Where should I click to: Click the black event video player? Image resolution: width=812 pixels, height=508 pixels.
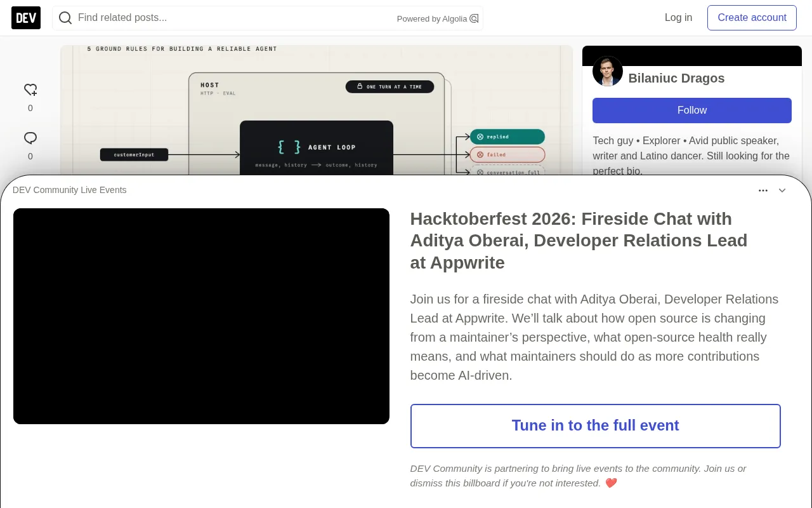point(201,316)
